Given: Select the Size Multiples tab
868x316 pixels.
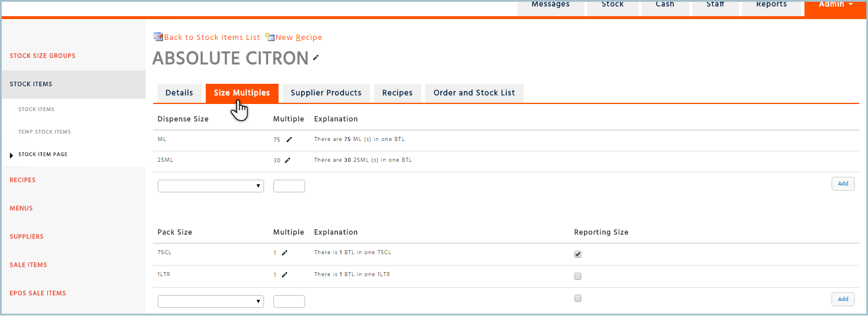Looking at the screenshot, I should [242, 93].
